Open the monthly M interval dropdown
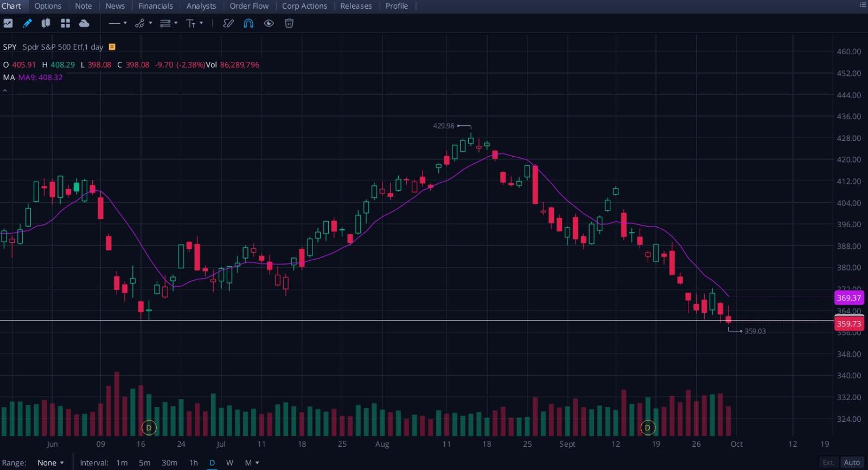 pyautogui.click(x=252, y=462)
